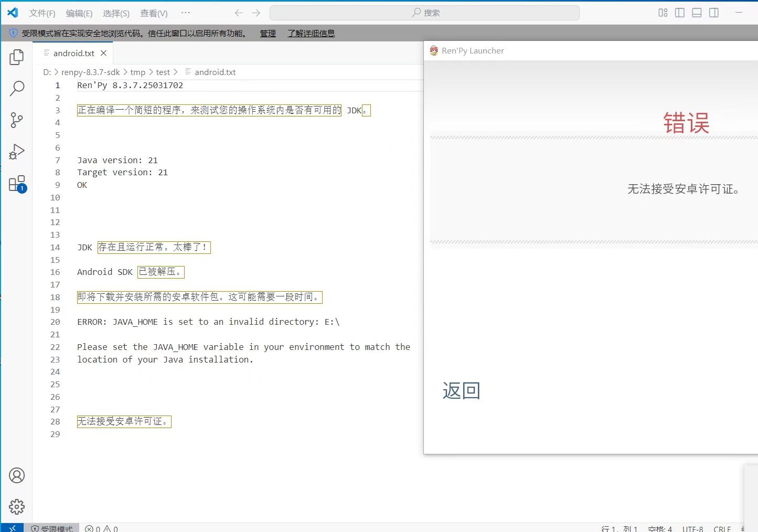Open the Manage gear icon
The image size is (758, 532).
click(17, 507)
